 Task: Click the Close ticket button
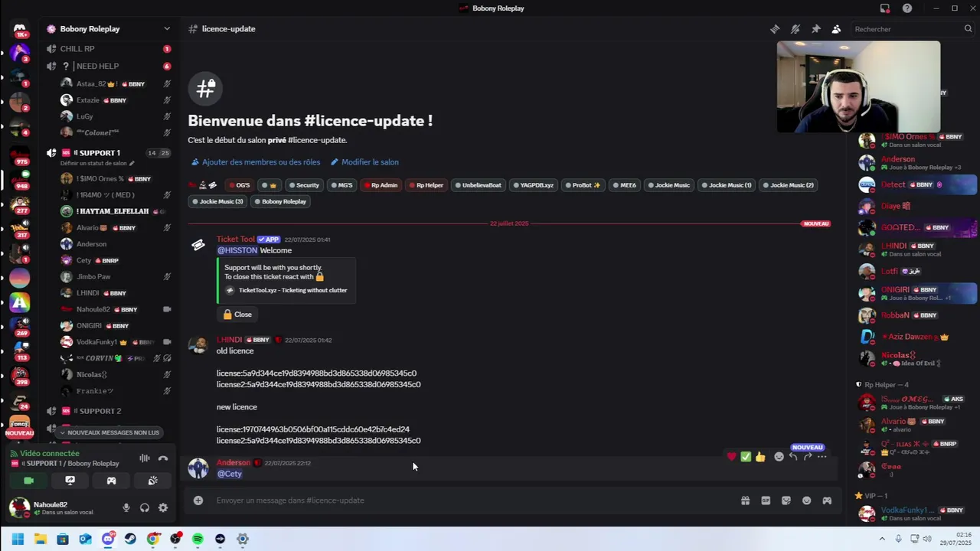[237, 315]
